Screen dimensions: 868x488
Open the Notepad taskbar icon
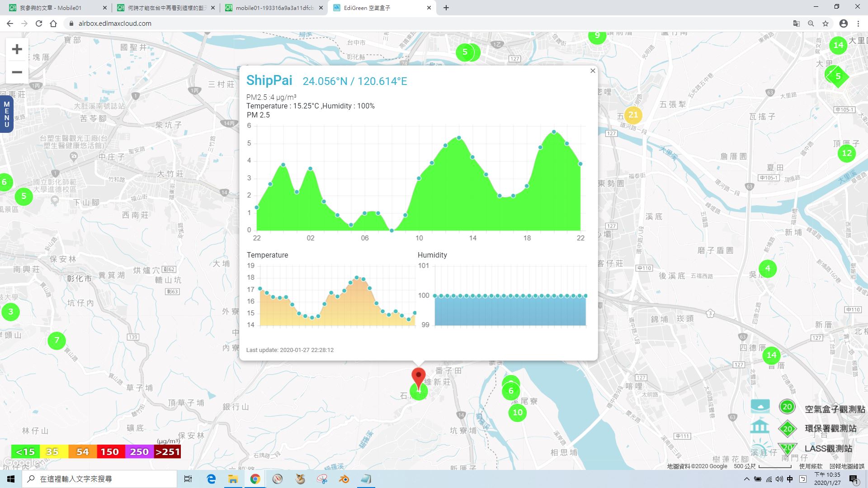click(x=366, y=479)
